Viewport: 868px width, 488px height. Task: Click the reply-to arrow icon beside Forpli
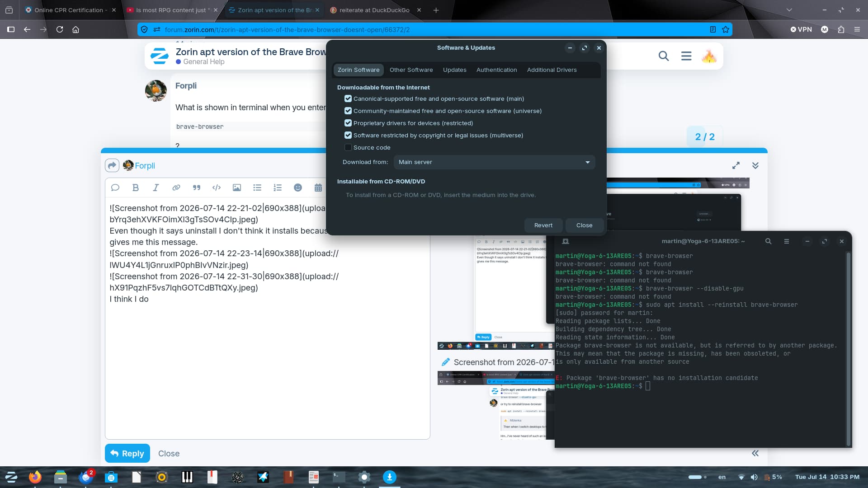(x=112, y=165)
